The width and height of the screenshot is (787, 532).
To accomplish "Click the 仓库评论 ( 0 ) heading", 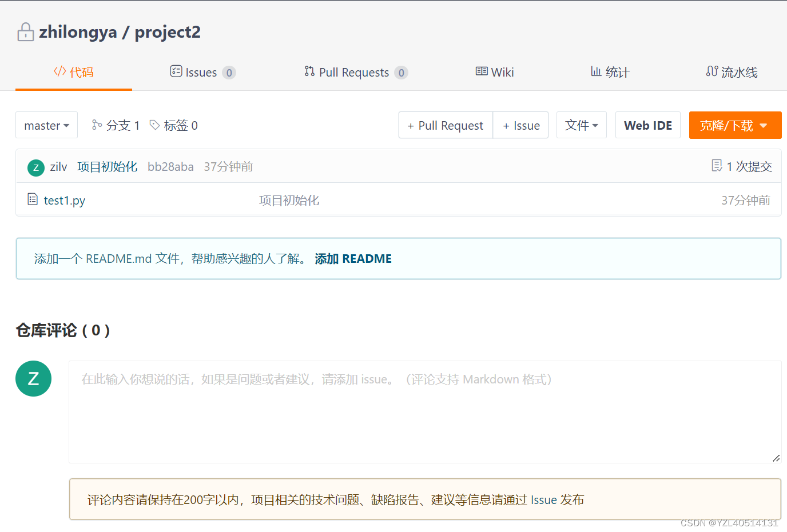I will click(63, 330).
